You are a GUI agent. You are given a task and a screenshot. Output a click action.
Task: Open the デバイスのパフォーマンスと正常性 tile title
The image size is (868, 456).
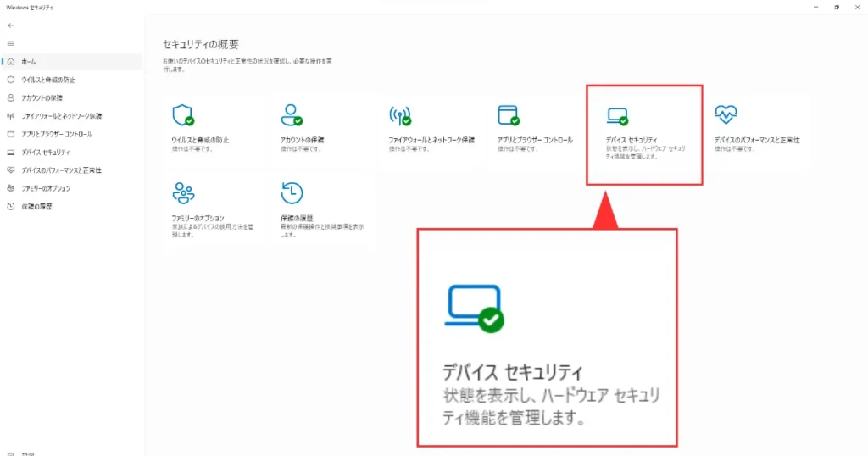[x=757, y=140]
